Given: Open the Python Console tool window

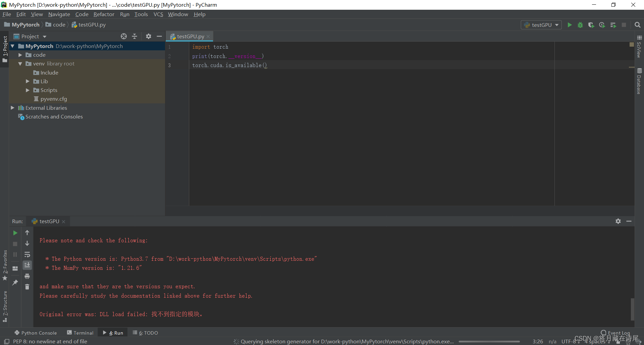Looking at the screenshot, I should point(36,333).
